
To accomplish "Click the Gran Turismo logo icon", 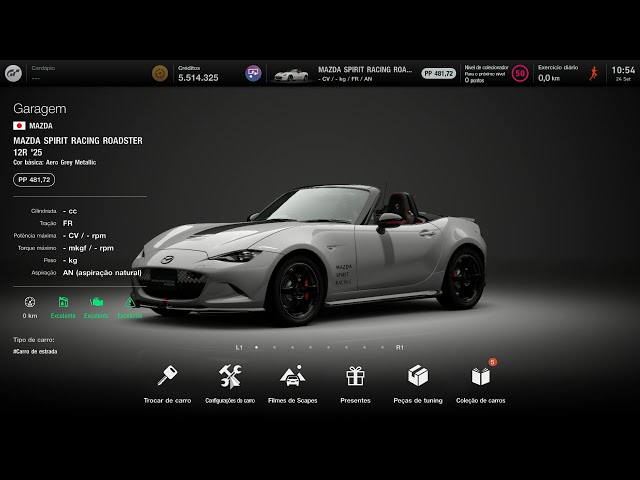I will click(13, 73).
